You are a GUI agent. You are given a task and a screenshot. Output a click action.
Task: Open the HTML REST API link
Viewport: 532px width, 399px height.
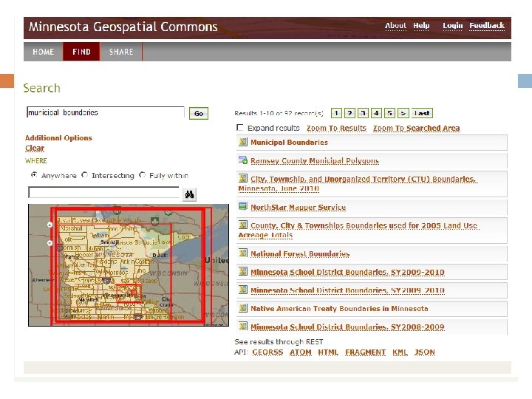328,352
